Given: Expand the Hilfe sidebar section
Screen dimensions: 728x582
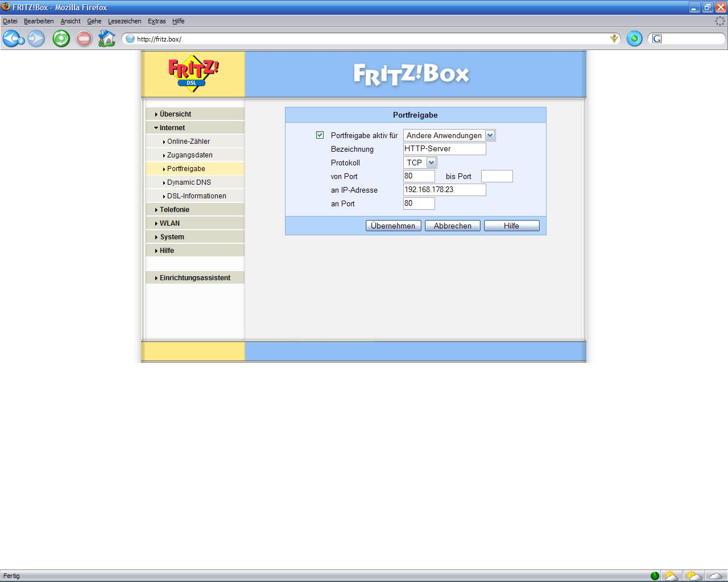Looking at the screenshot, I should tap(195, 251).
